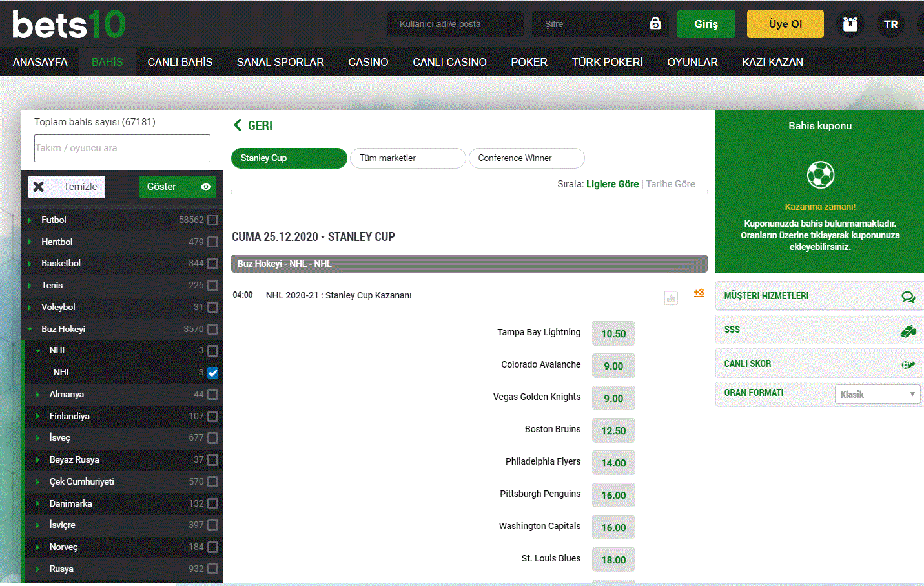Open the statistics chart icon for Stanley Cup
Screen dimensions: 924x586
(x=671, y=298)
